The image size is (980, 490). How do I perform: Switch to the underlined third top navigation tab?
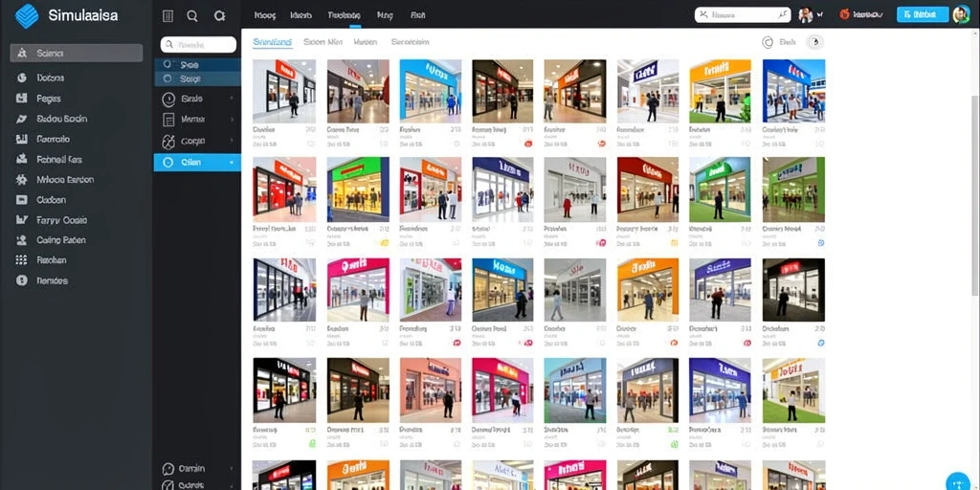coord(344,15)
